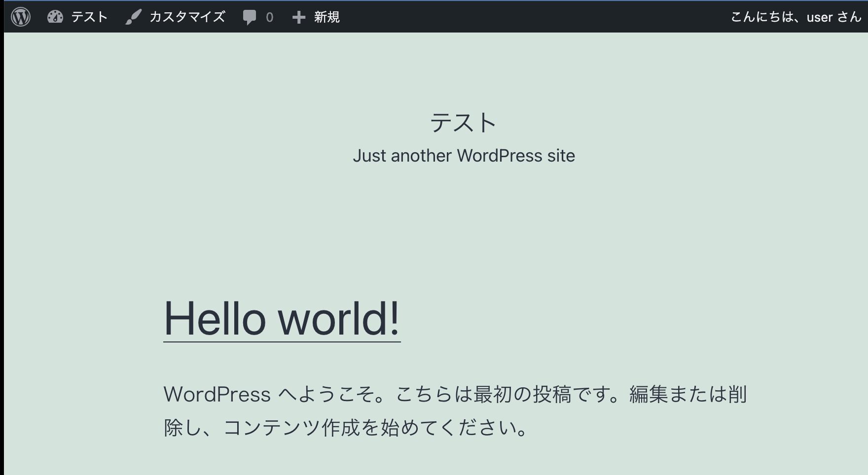The width and height of the screenshot is (868, 475).
Task: Click the comment count 0
Action: click(268, 17)
